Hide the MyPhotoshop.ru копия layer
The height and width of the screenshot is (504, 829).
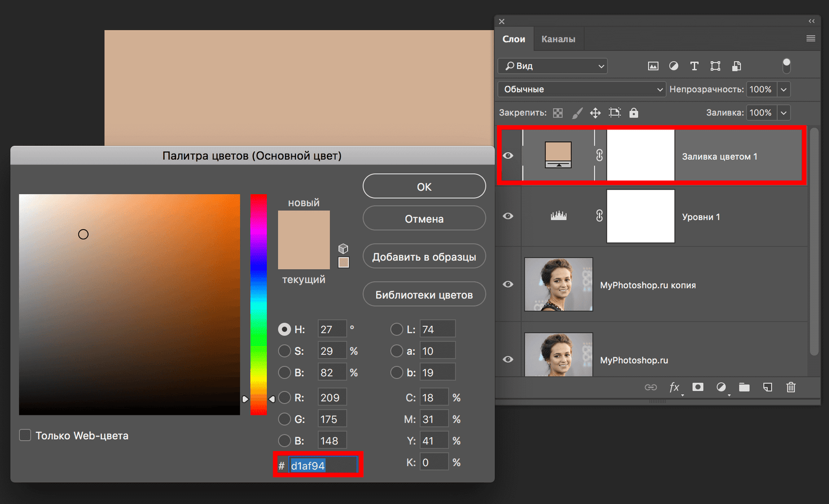click(x=508, y=284)
